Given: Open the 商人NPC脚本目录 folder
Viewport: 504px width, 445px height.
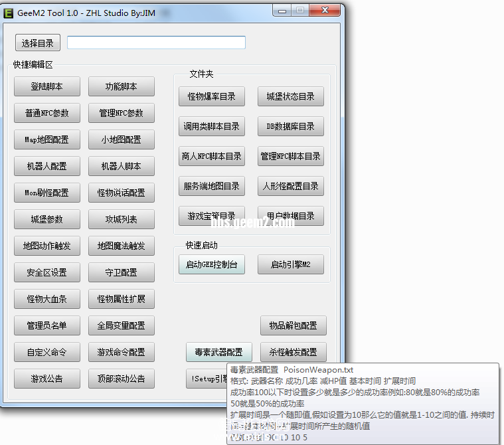Looking at the screenshot, I should (212, 156).
